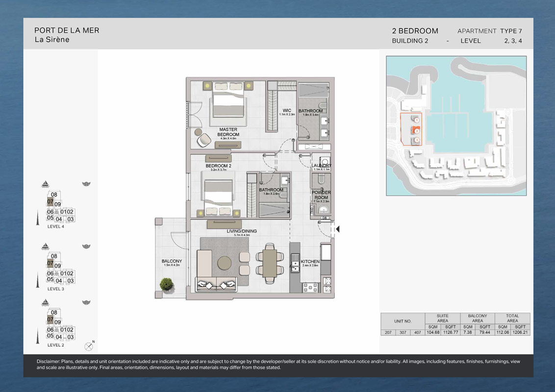
Task: Select unit 03 in Level 2 key plan
Action: click(x=71, y=337)
